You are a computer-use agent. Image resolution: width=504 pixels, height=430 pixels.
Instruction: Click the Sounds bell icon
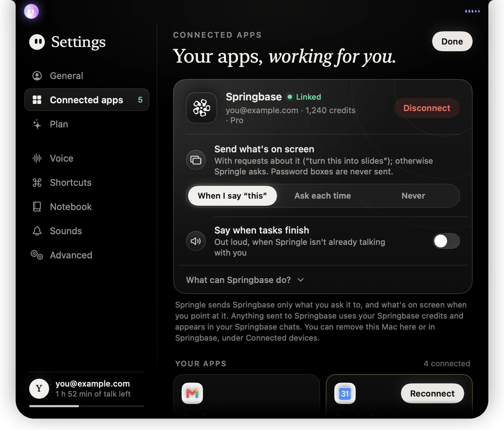tap(37, 231)
